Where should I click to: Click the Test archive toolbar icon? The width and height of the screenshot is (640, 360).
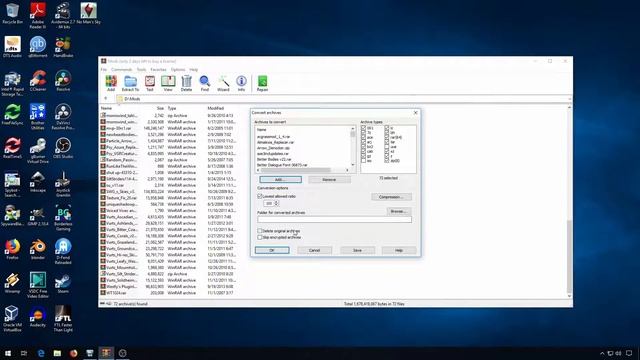150,83
